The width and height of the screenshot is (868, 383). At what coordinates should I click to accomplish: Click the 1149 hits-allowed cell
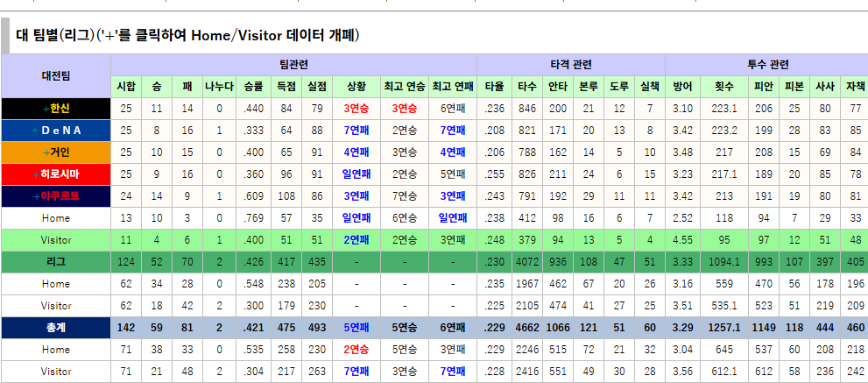point(764,328)
